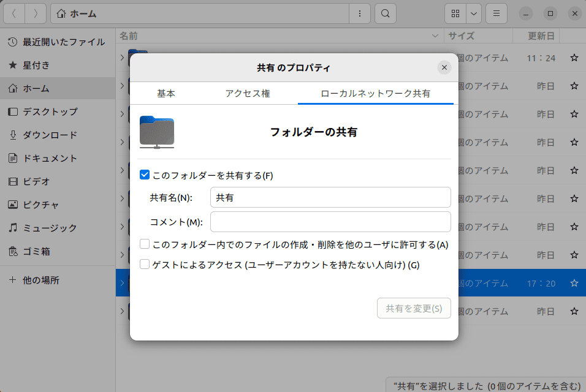Click the 共有を変更 button
This screenshot has height=392, width=586.
pyautogui.click(x=414, y=308)
